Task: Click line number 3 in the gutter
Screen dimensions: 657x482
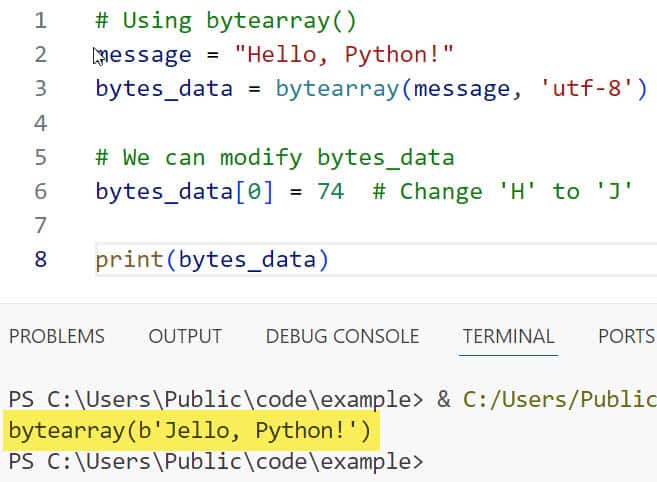Action: pos(41,88)
